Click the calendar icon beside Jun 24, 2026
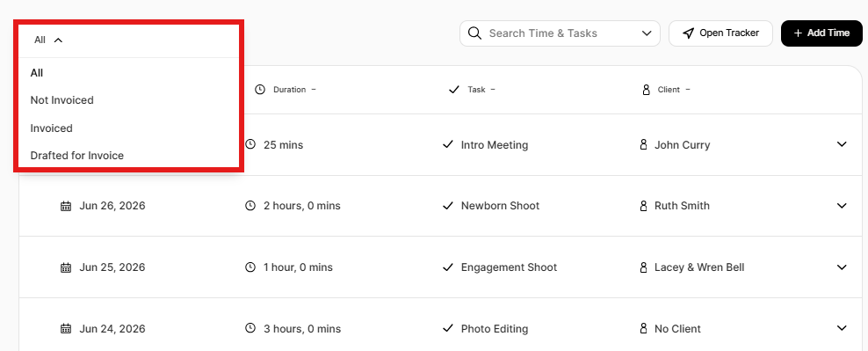The height and width of the screenshot is (351, 868). 66,329
